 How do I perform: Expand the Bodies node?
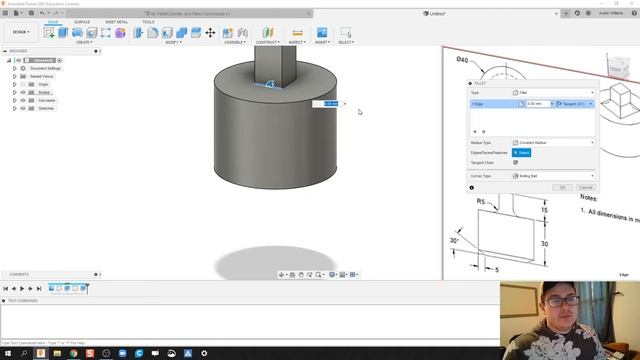click(x=15, y=92)
